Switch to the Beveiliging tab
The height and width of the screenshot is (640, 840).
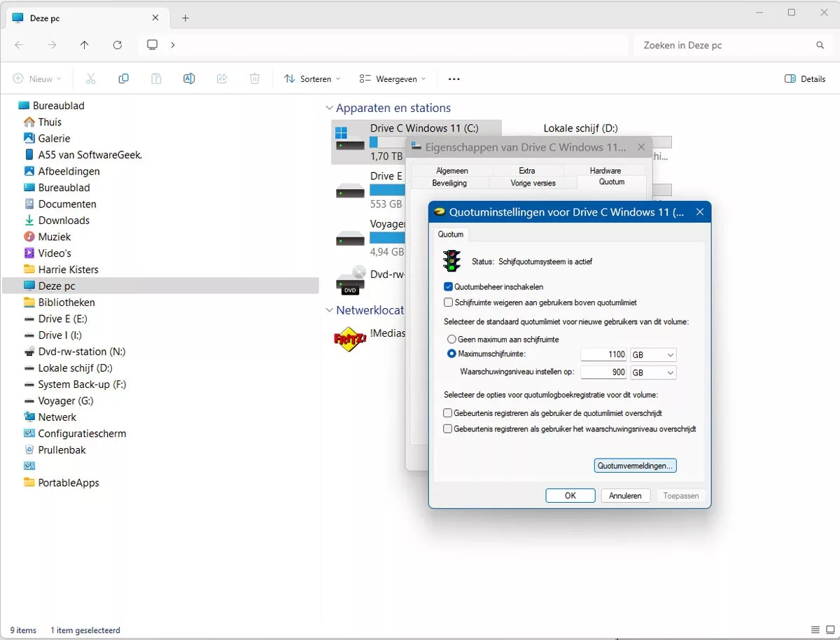click(x=449, y=183)
